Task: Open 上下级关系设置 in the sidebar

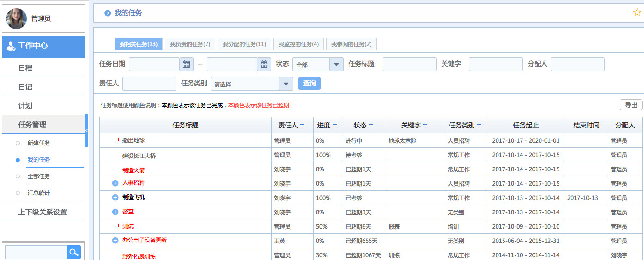Action: click(43, 212)
